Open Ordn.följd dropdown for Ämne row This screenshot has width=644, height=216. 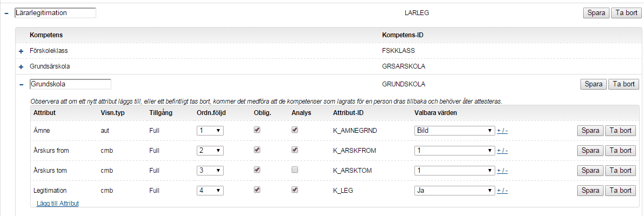[x=210, y=131]
